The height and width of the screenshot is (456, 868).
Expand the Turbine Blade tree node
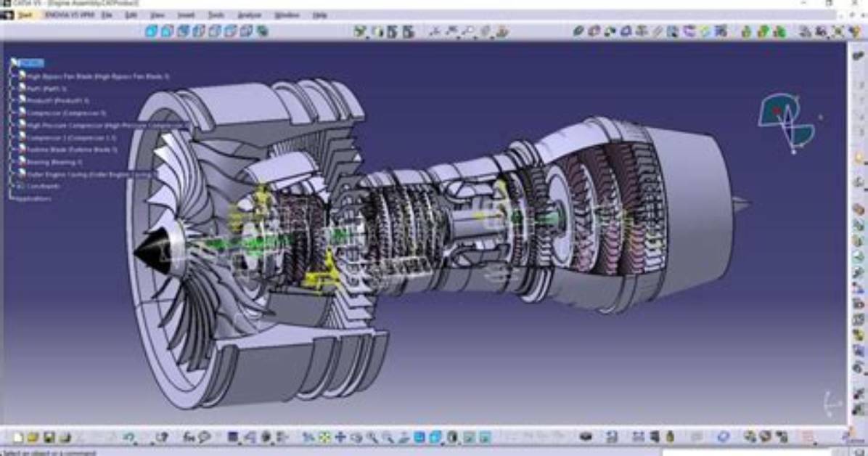(13, 150)
